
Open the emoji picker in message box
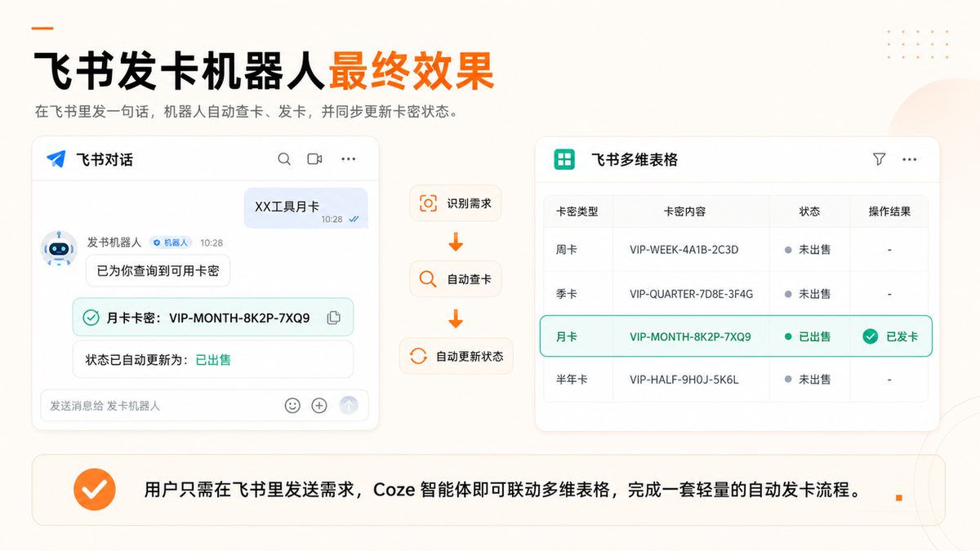point(292,406)
